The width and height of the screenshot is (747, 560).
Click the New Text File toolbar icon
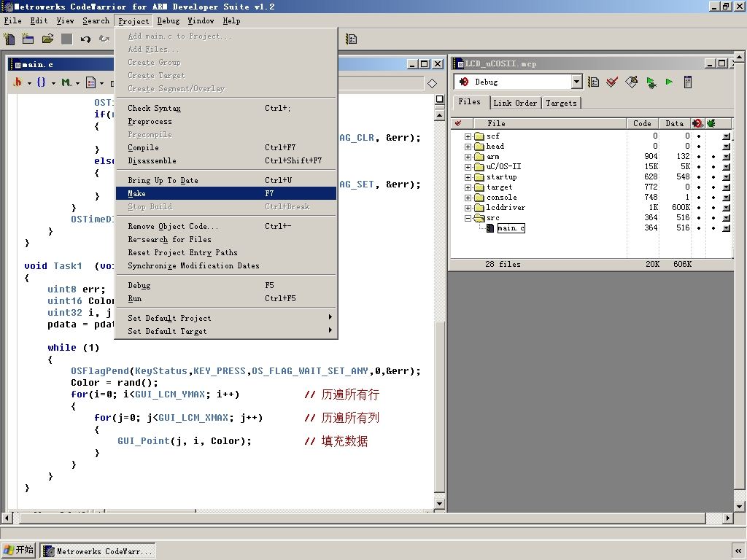click(x=9, y=39)
